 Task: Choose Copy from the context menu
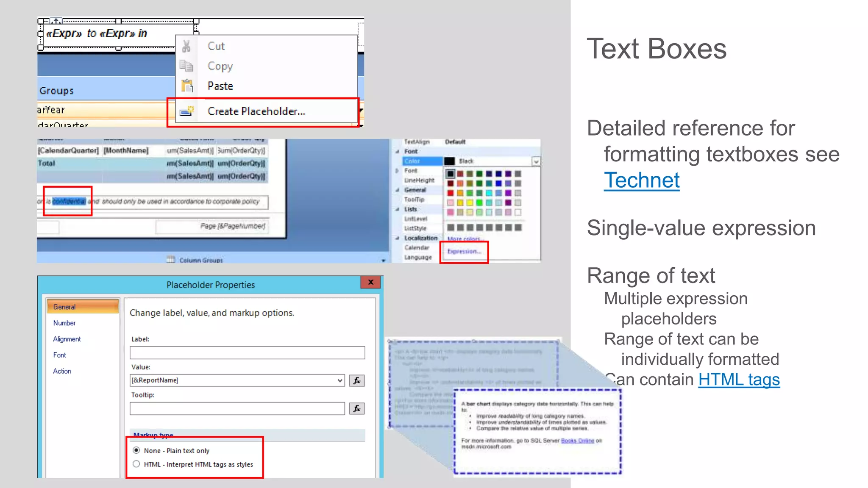(267, 66)
